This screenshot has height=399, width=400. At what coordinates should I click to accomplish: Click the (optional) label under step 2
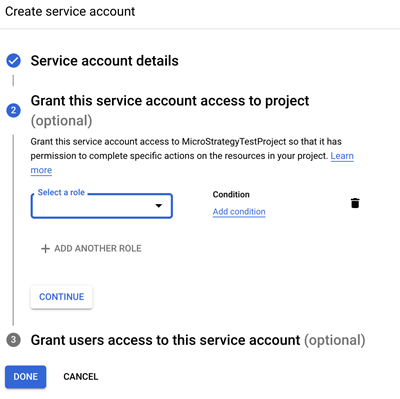[62, 121]
